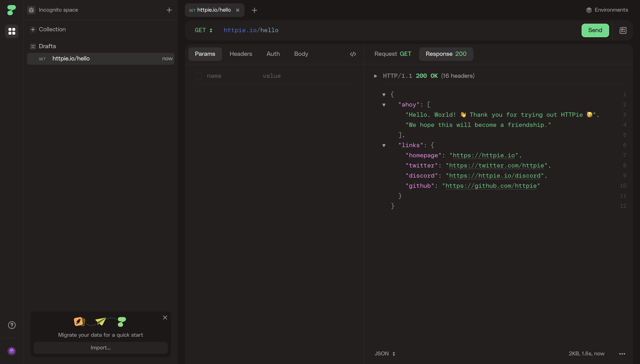Switch to the Body tab
The width and height of the screenshot is (640, 364).
pos(301,54)
